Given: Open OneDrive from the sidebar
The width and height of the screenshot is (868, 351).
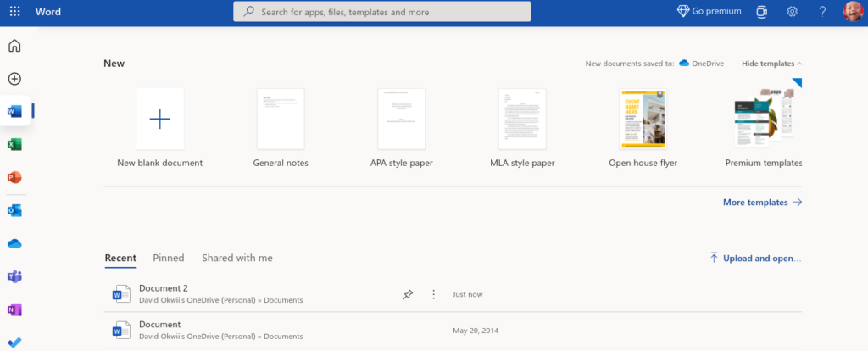Looking at the screenshot, I should [x=14, y=243].
